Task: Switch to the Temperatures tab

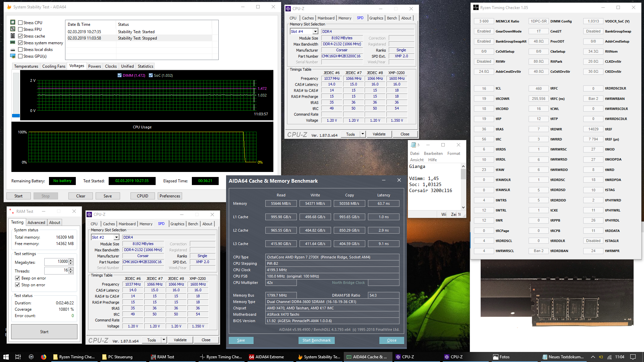Action: pyautogui.click(x=26, y=66)
